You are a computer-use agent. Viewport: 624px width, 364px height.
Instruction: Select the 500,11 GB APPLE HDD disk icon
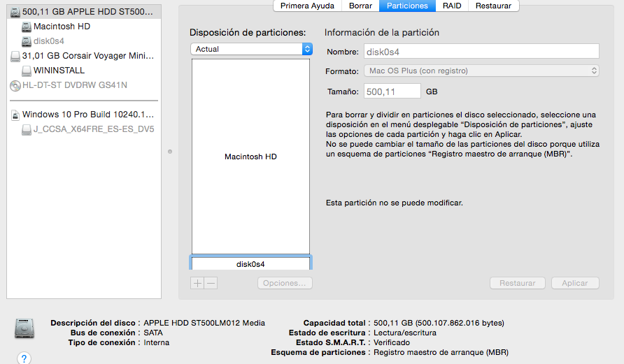tap(15, 13)
